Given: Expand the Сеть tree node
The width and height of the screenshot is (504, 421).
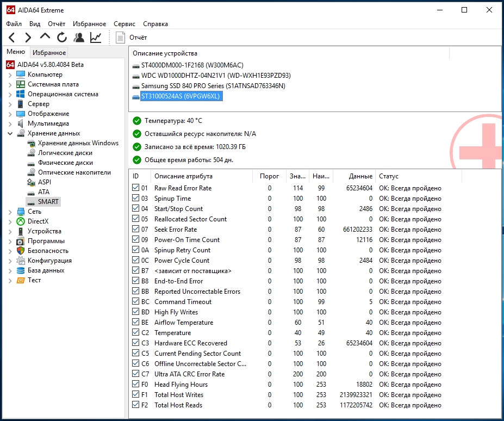Looking at the screenshot, I should 10,212.
